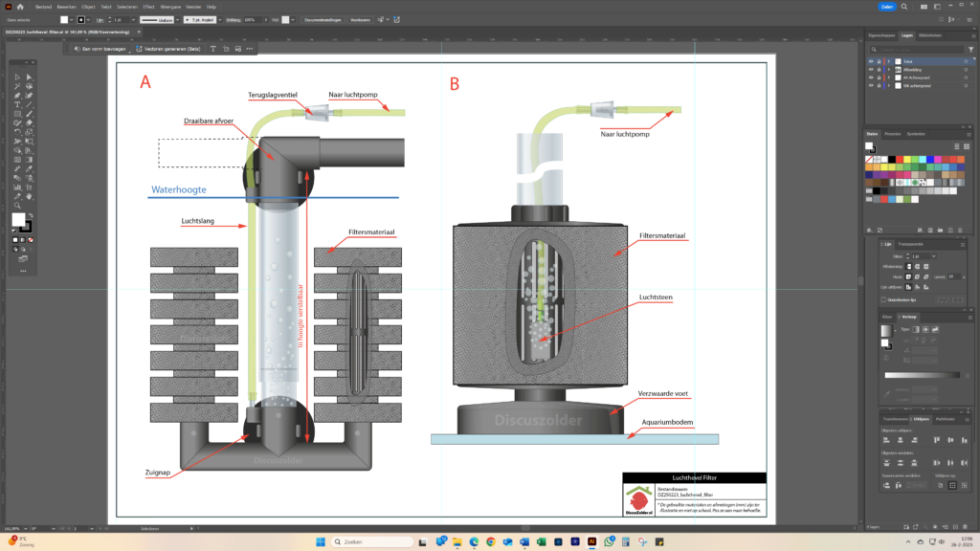
Task: Select the Magic Wand tool
Action: [x=17, y=86]
